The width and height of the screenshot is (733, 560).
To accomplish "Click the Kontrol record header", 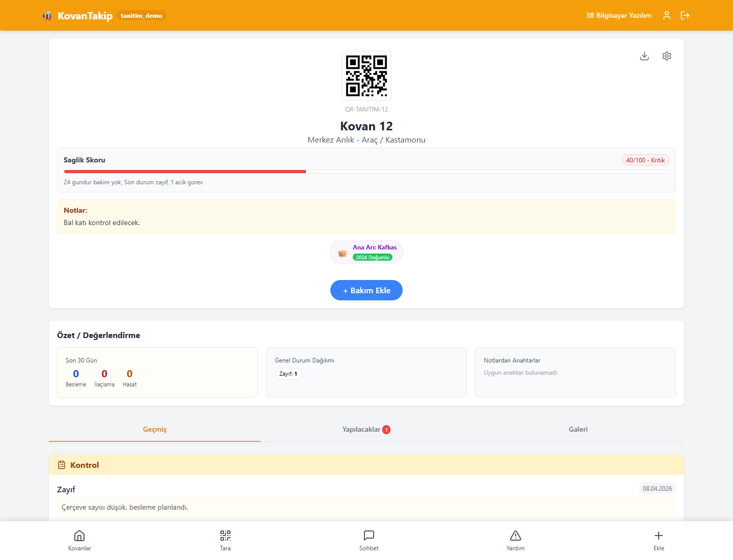I will point(366,465).
